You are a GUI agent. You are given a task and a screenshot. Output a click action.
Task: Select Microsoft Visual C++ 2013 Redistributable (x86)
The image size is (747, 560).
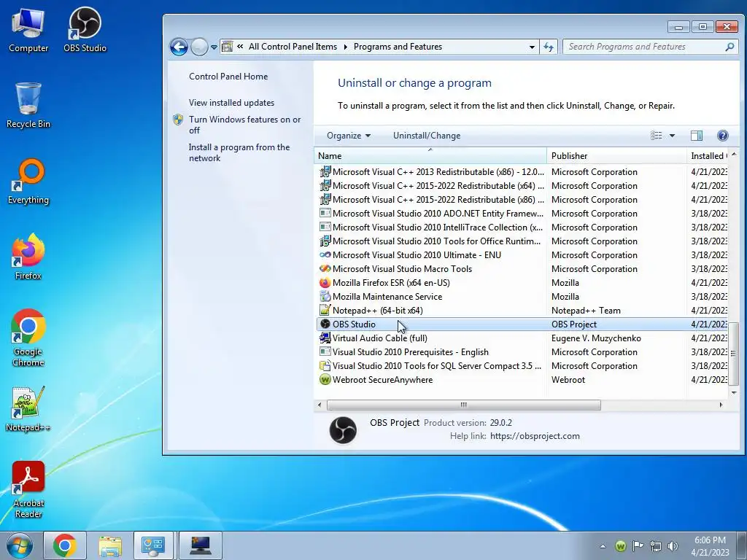click(x=522, y=172)
